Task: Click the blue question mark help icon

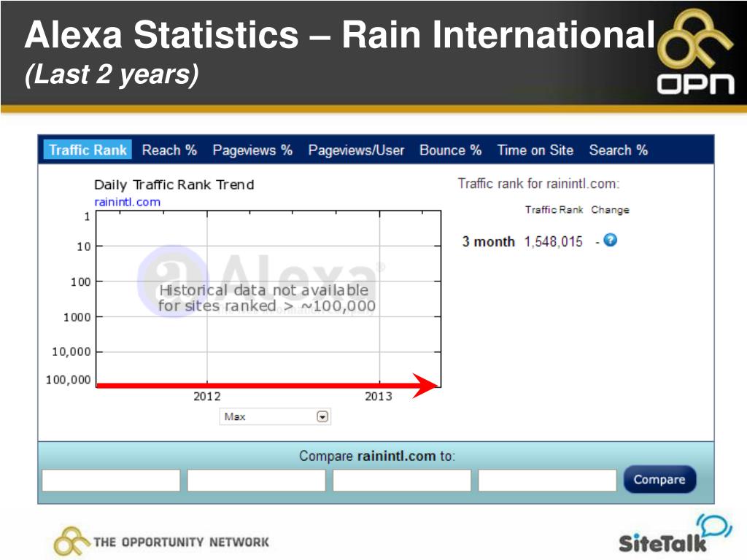Action: (611, 240)
